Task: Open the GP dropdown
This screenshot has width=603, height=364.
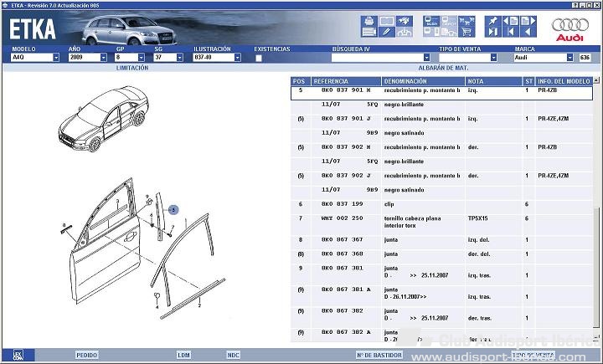Action: click(142, 58)
